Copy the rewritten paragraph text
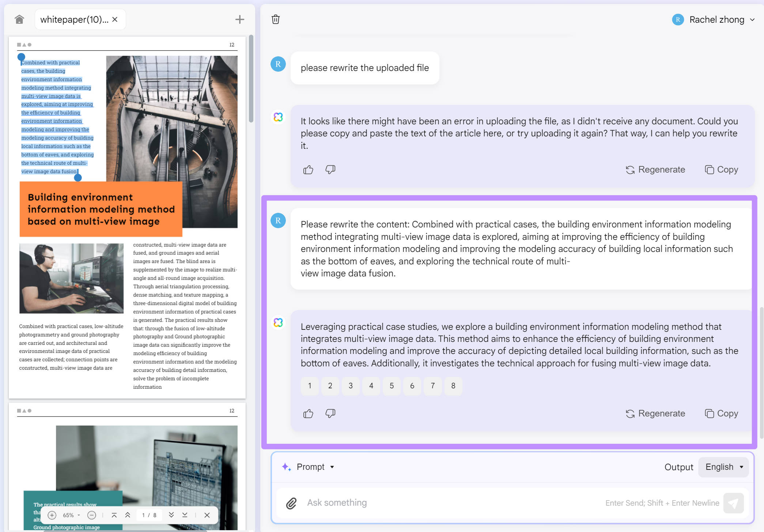The width and height of the screenshot is (764, 532). point(720,413)
